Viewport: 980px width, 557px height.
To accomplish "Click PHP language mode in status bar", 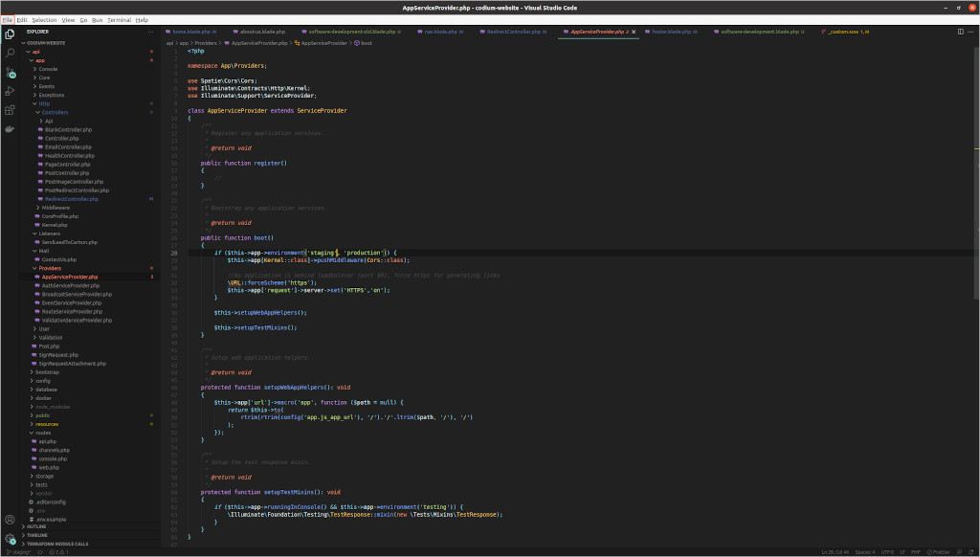I will pyautogui.click(x=916, y=552).
